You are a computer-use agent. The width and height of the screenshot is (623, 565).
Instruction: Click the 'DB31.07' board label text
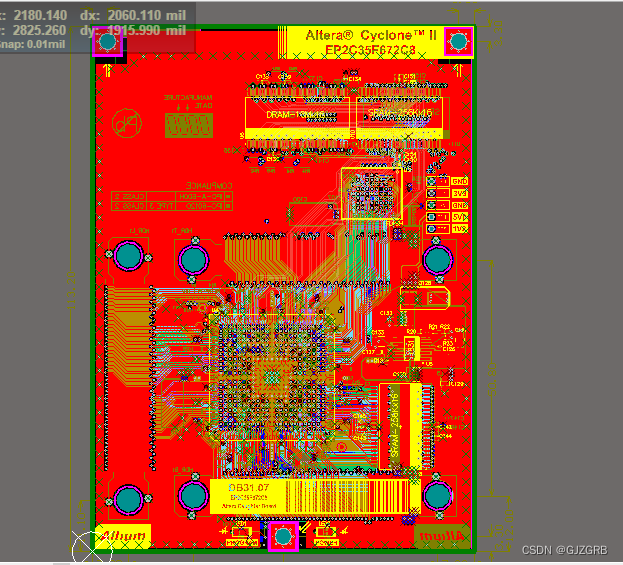tap(249, 488)
